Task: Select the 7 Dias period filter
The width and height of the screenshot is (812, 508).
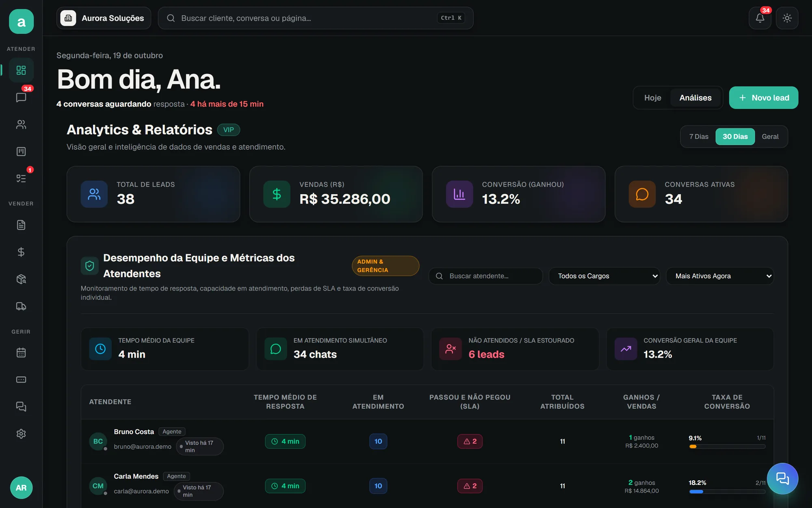Action: pos(699,137)
